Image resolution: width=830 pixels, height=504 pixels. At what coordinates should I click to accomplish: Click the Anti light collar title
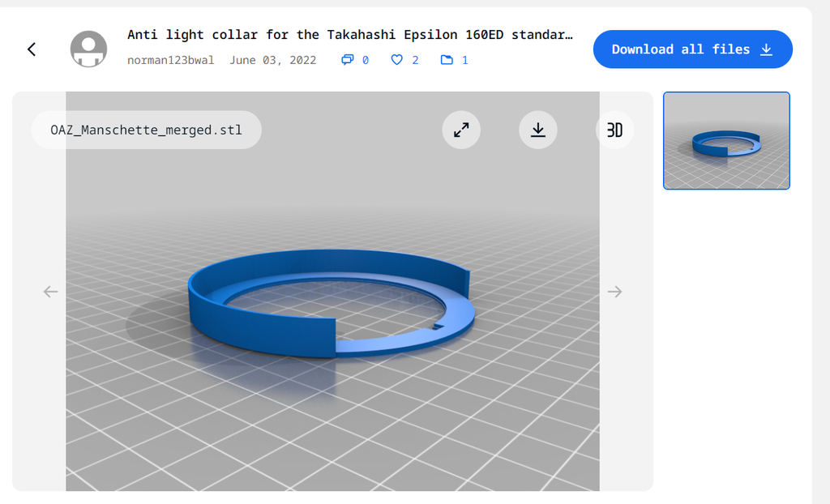point(350,35)
